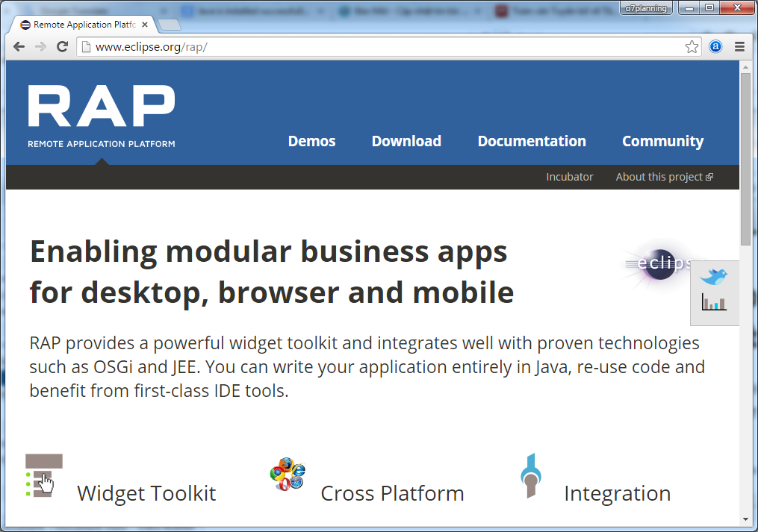Reload the page with the refresh icon
Screen dimensions: 758x532
pos(63,47)
